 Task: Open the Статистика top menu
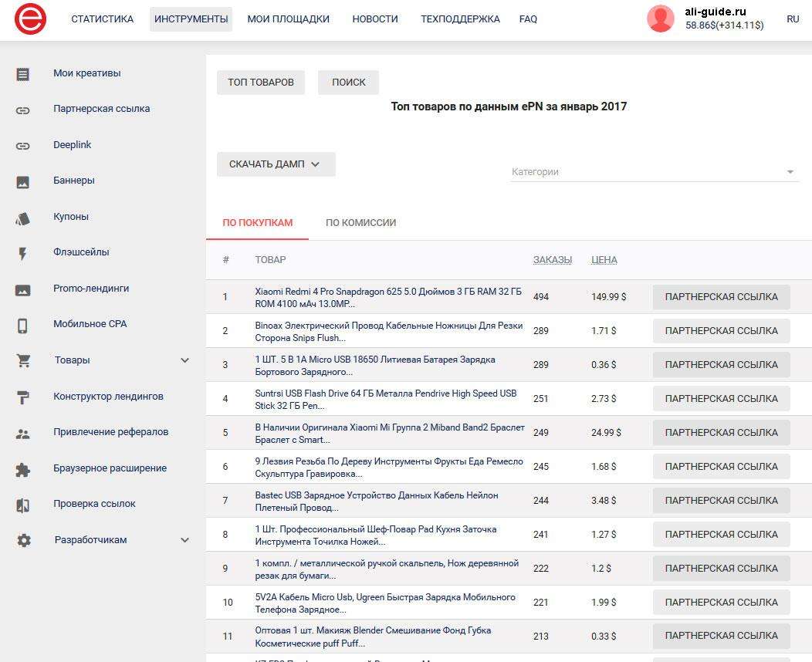point(102,19)
